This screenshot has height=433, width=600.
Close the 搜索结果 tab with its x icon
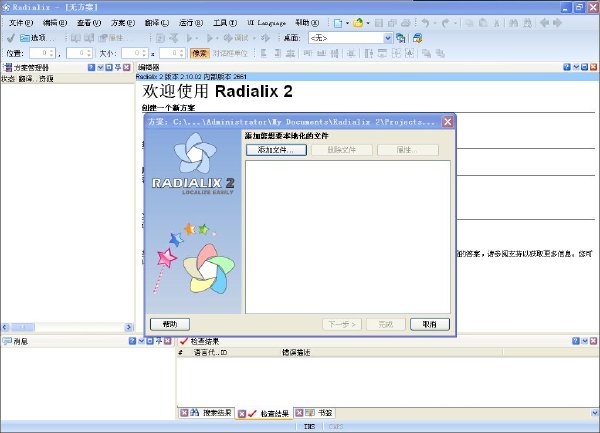click(x=184, y=412)
